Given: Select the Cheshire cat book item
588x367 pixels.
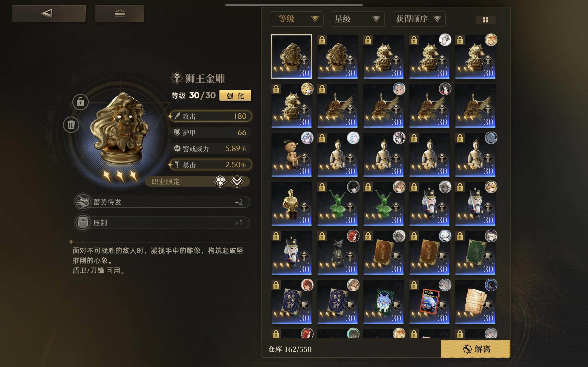Looking at the screenshot, I should pyautogui.click(x=383, y=302).
